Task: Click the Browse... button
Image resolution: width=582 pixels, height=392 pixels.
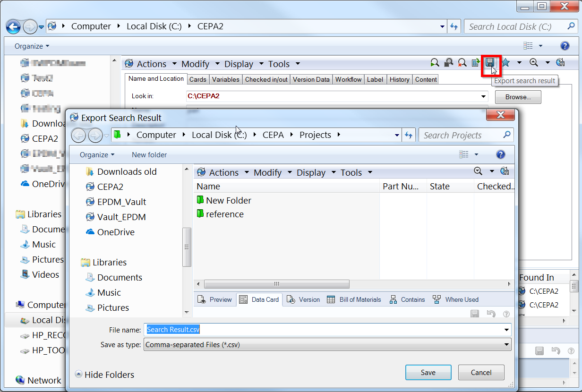Action: click(x=518, y=97)
